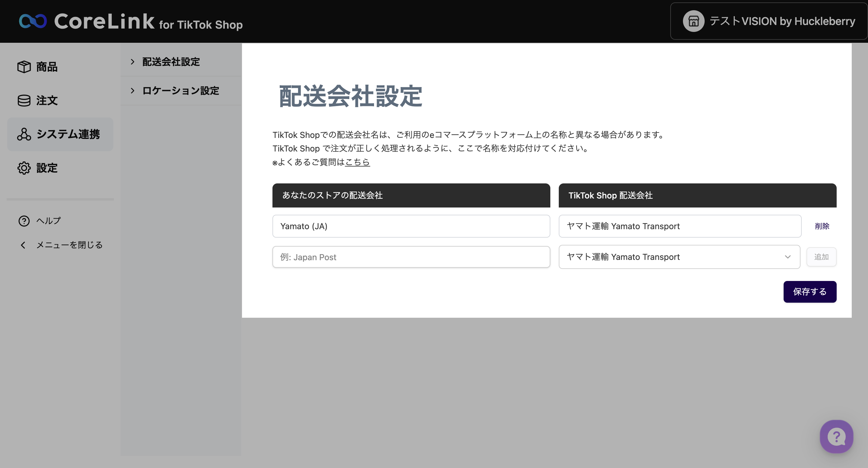Click the システム連携 nodes icon
868x468 pixels.
click(x=24, y=134)
